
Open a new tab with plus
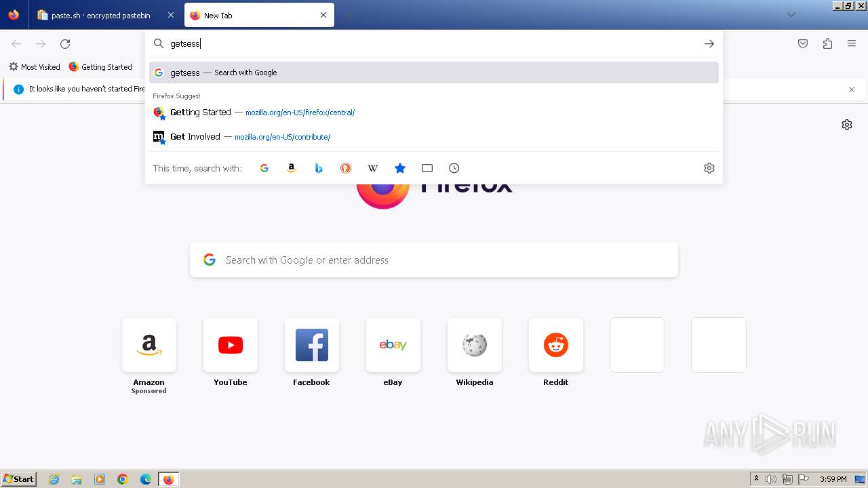coord(349,15)
